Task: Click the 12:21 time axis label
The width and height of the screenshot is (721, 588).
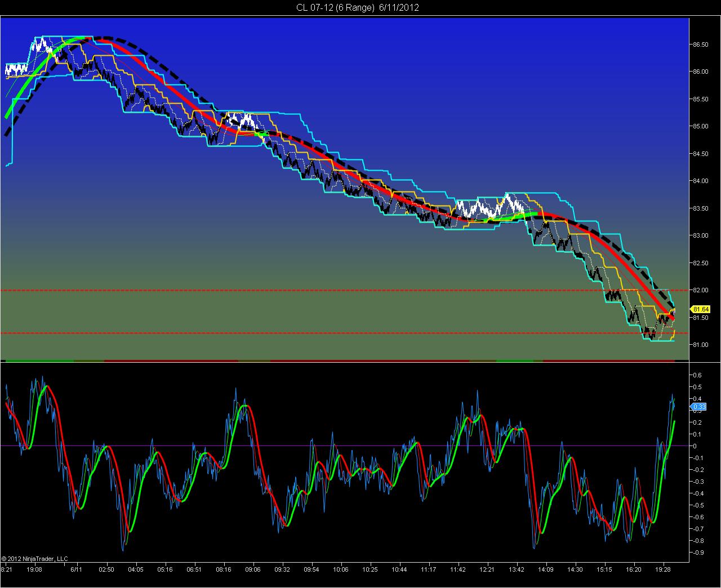Action: (487, 569)
